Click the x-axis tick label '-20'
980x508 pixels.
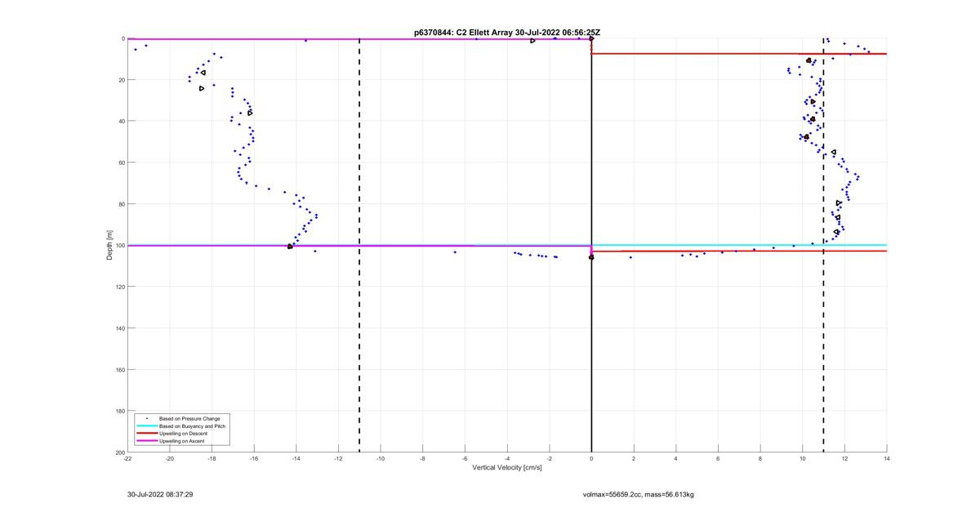[170, 458]
